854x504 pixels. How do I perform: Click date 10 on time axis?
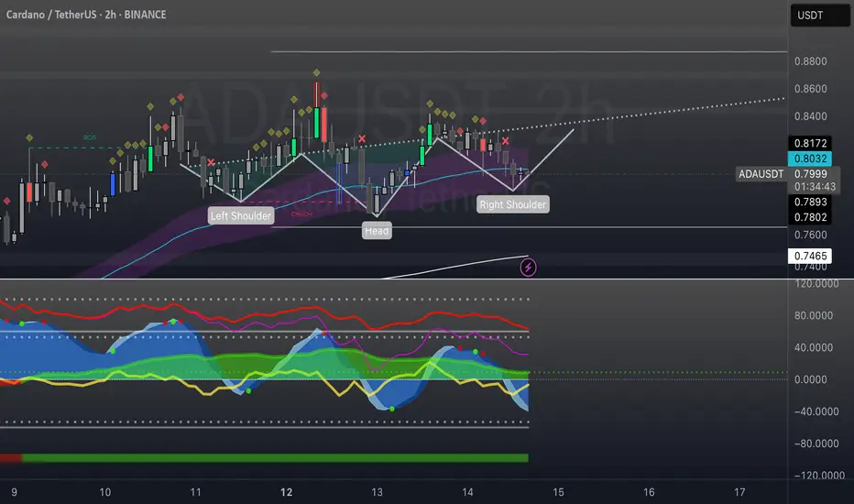click(x=105, y=493)
